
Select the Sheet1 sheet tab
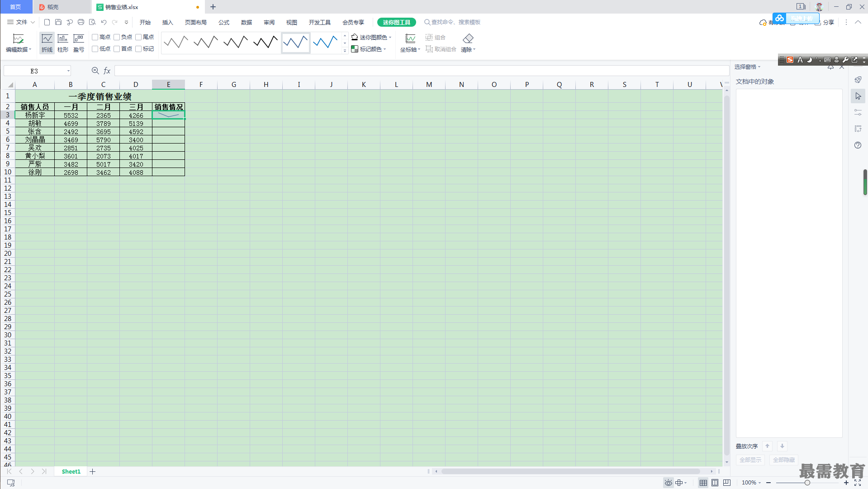click(71, 472)
